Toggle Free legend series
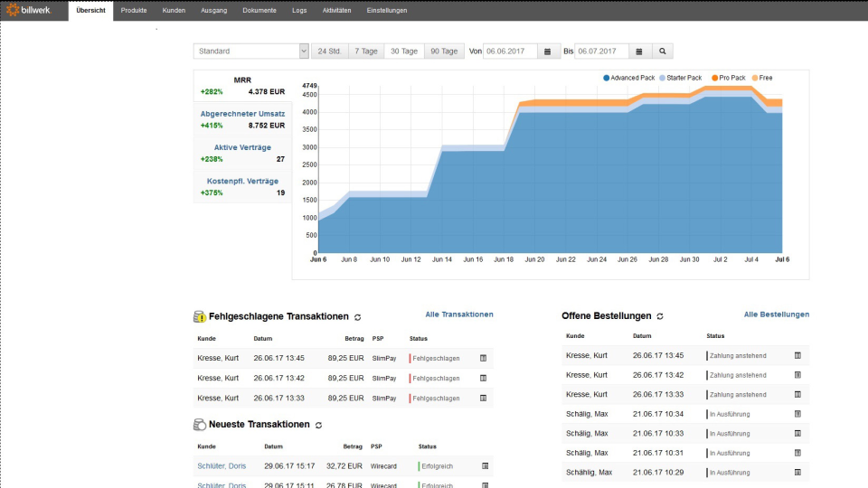The height and width of the screenshot is (488, 868). click(762, 78)
